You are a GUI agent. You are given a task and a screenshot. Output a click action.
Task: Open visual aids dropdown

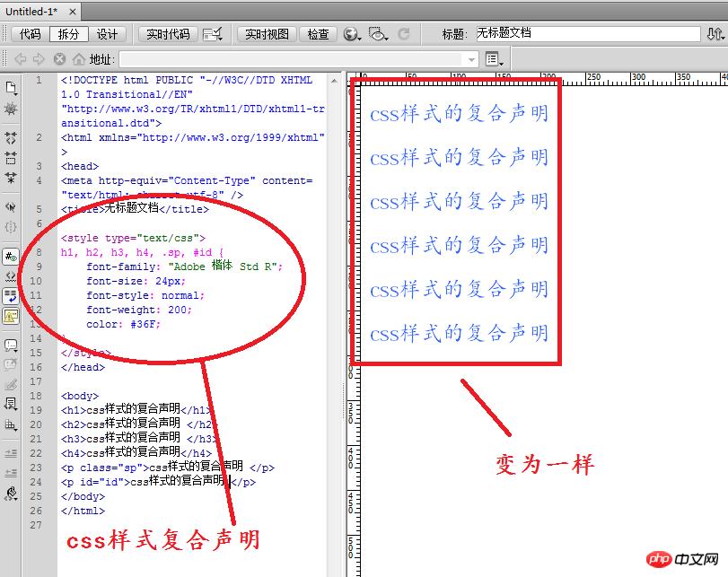click(x=378, y=34)
